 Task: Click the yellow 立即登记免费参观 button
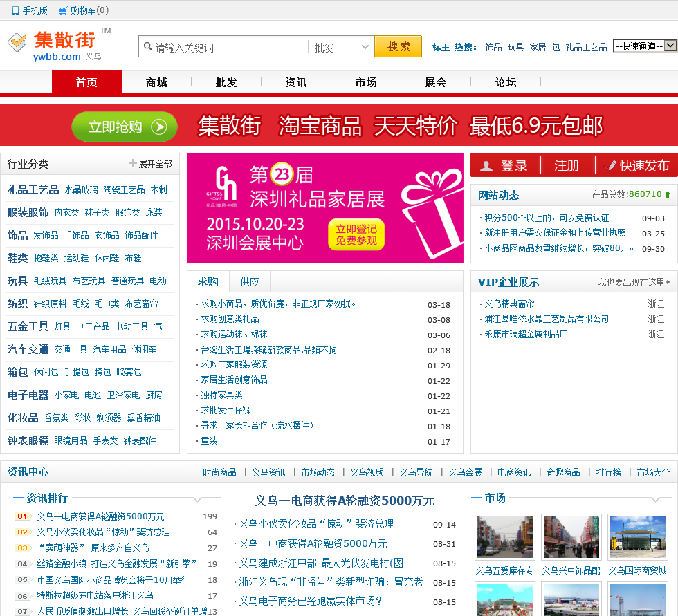click(356, 234)
